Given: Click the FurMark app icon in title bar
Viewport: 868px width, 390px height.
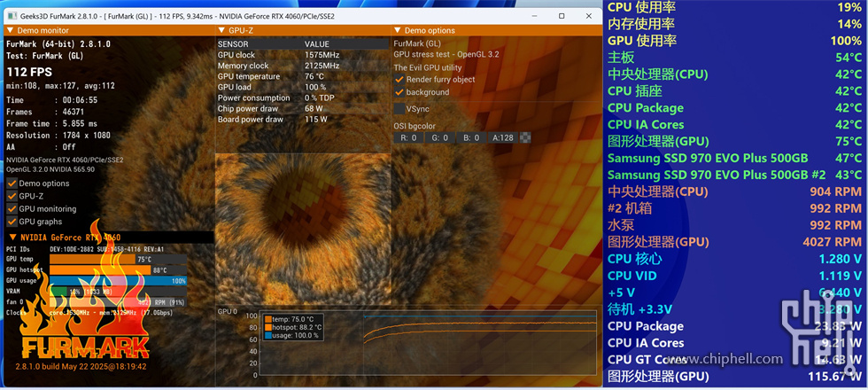Looking at the screenshot, I should click(x=11, y=16).
